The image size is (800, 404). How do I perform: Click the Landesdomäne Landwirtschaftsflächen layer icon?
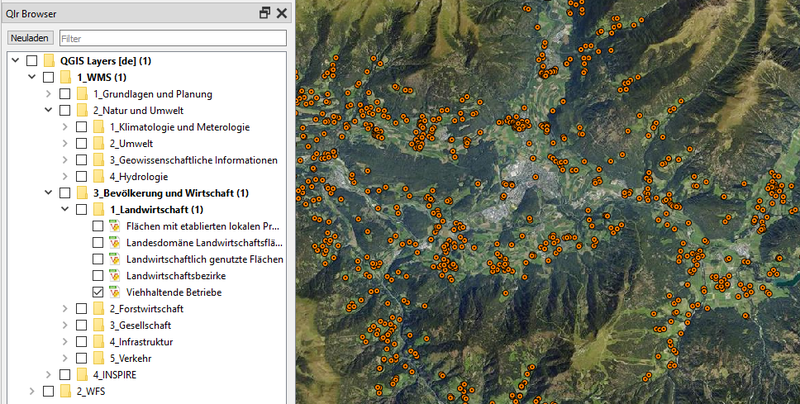113,243
